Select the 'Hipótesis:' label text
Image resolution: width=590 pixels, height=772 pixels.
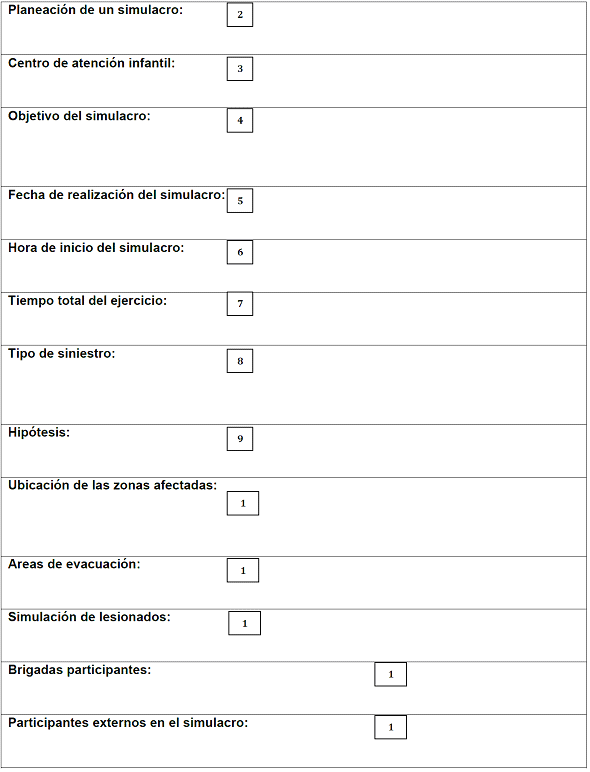pyautogui.click(x=39, y=432)
